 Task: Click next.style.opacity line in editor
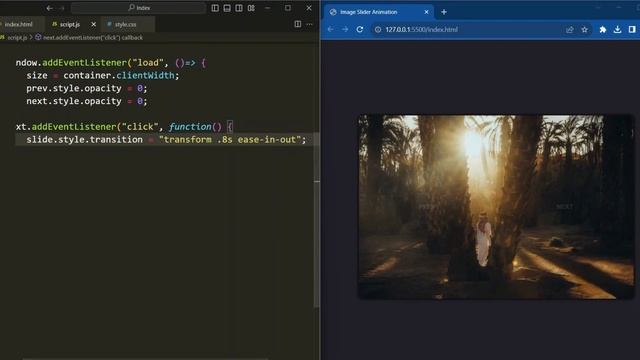pyautogui.click(x=87, y=101)
